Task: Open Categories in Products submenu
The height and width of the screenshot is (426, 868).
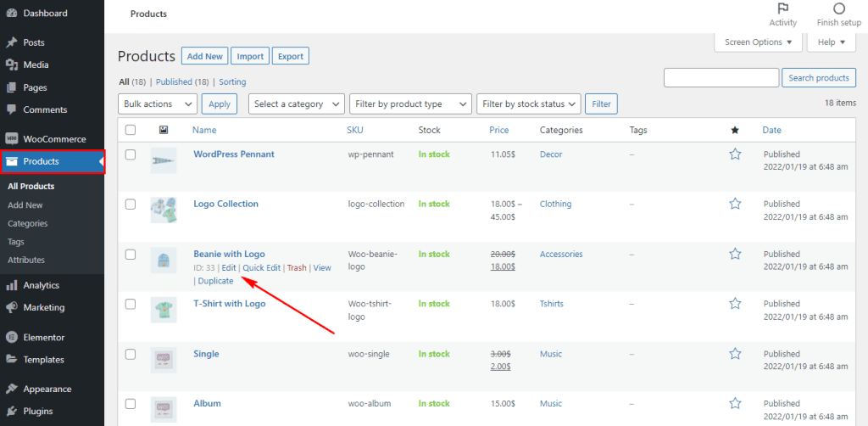Action: [x=28, y=223]
